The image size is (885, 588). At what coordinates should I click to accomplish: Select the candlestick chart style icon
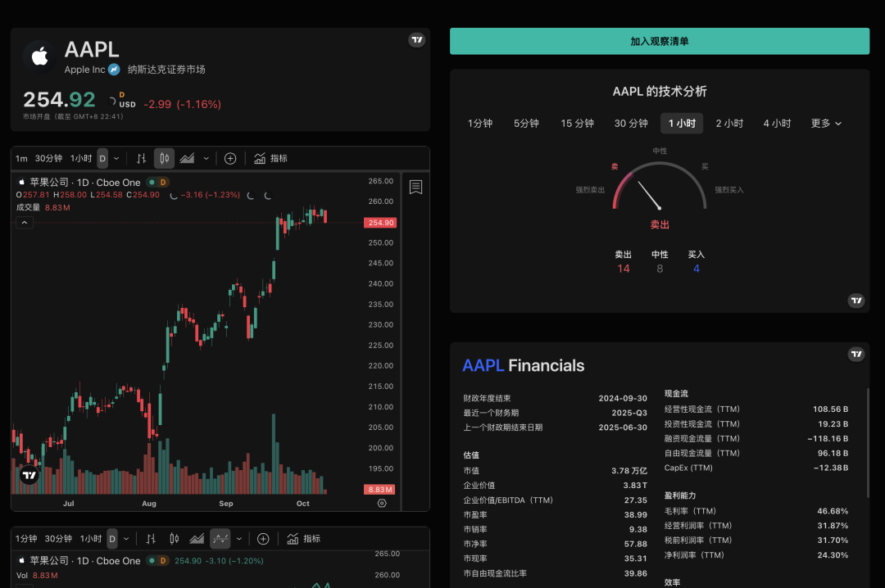pos(164,158)
